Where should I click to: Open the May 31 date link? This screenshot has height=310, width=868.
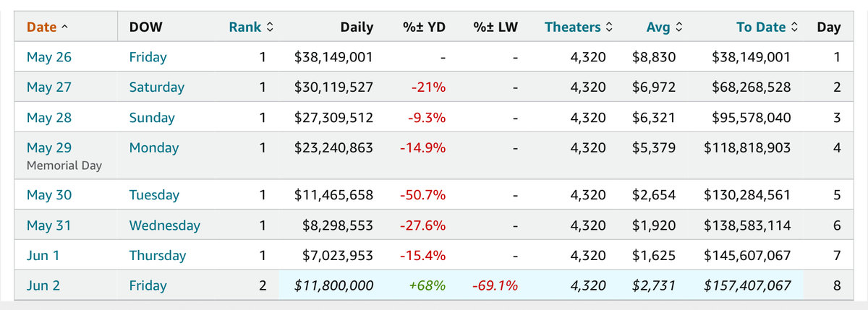coord(49,225)
